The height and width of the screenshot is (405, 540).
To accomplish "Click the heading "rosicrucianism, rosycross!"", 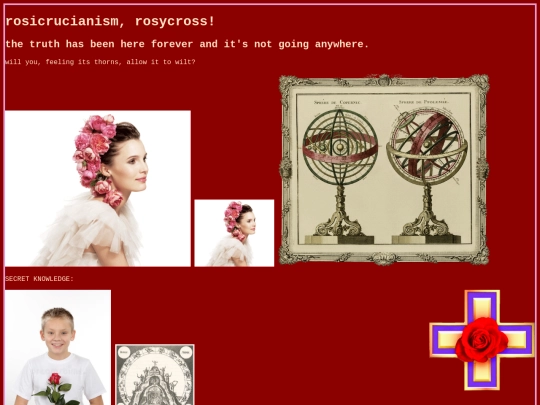I will [x=110, y=21].
